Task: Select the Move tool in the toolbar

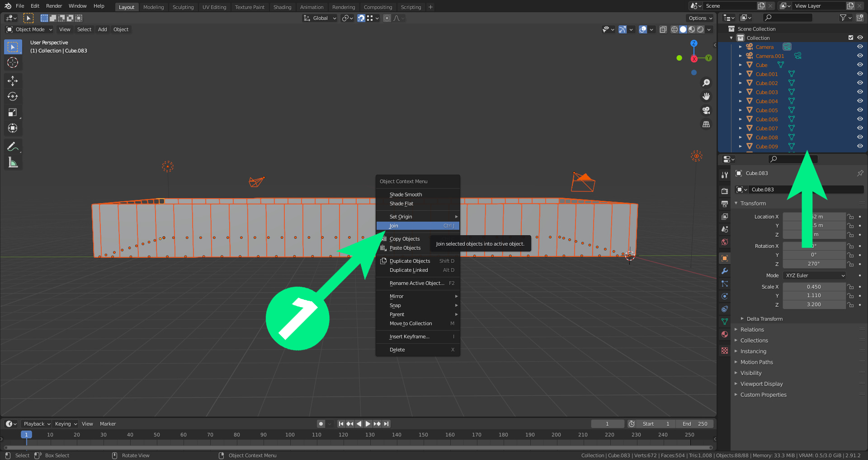Action: coord(13,81)
